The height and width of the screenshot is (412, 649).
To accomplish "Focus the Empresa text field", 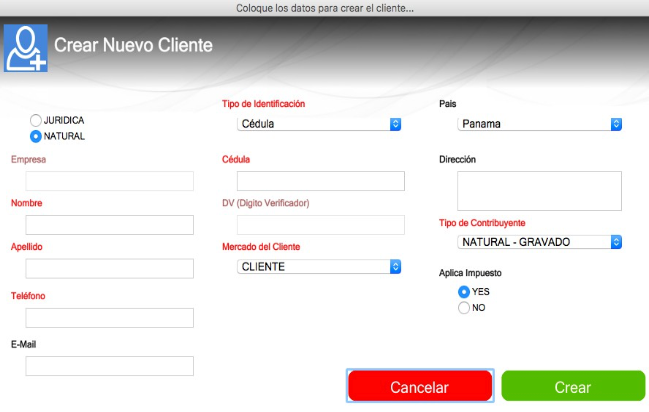I will (x=110, y=181).
